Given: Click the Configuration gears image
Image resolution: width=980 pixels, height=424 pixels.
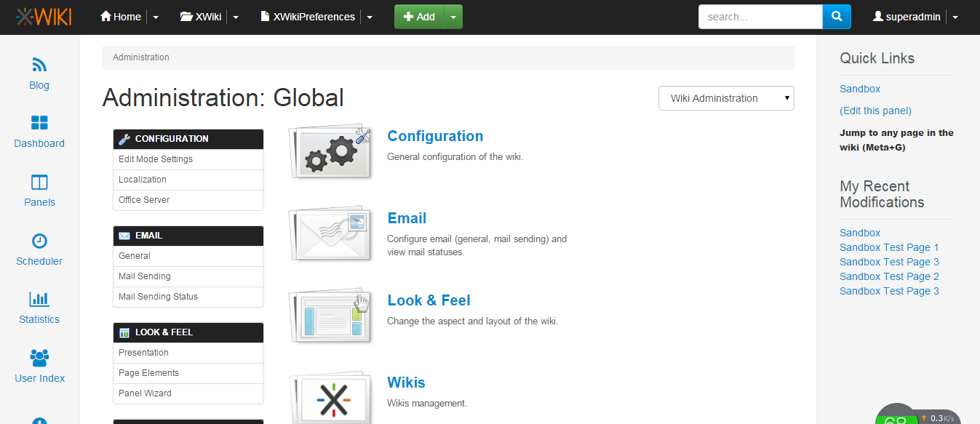Looking at the screenshot, I should [331, 151].
